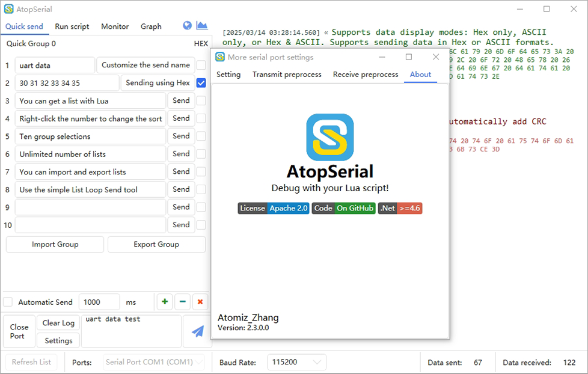Click Sending using Hex button
Image resolution: width=588 pixels, height=374 pixels.
tap(158, 83)
